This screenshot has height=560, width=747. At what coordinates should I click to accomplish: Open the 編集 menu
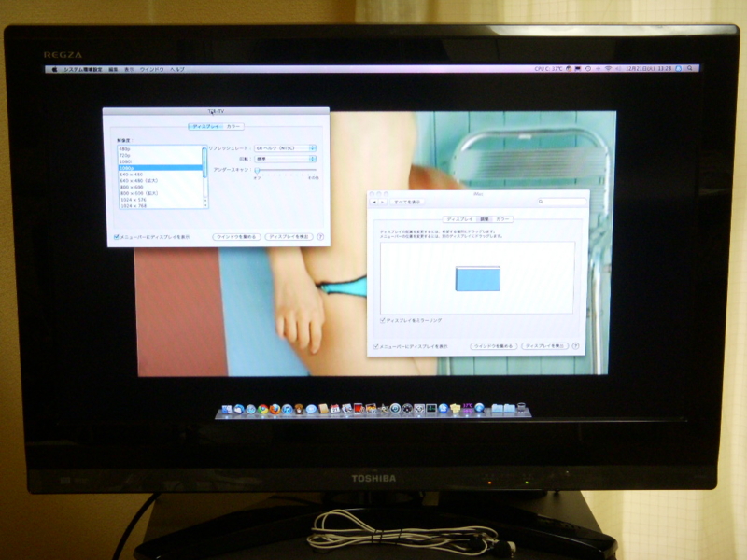tap(113, 69)
